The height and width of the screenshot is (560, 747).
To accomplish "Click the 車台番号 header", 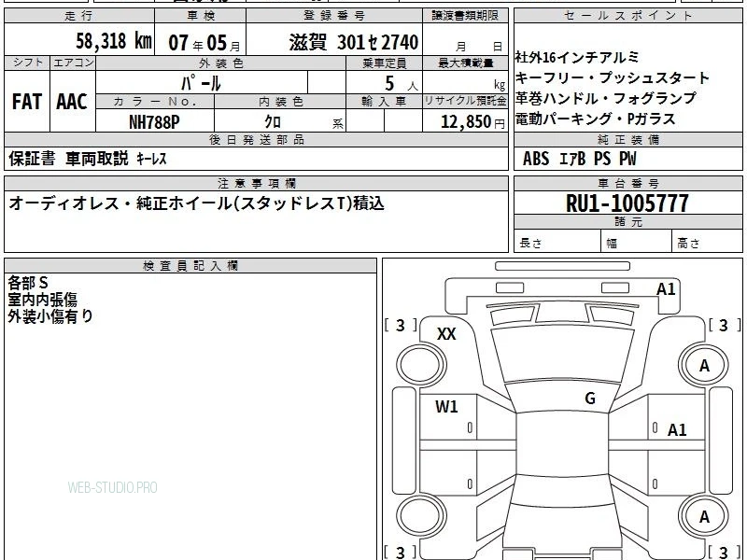I will pos(627,184).
